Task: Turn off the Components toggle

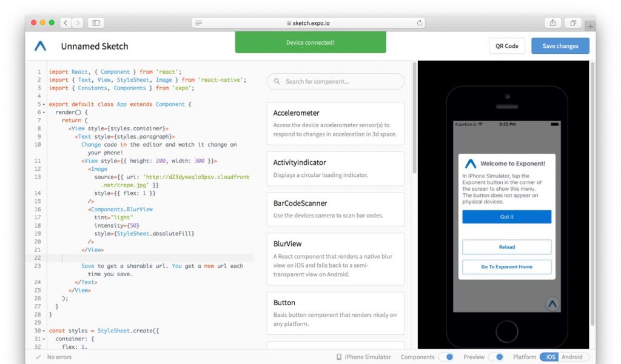Action: (450, 357)
